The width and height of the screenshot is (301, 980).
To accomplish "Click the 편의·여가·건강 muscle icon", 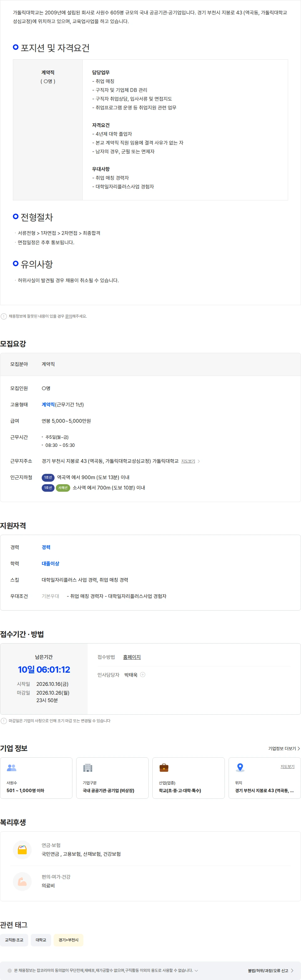I will 23,881.
